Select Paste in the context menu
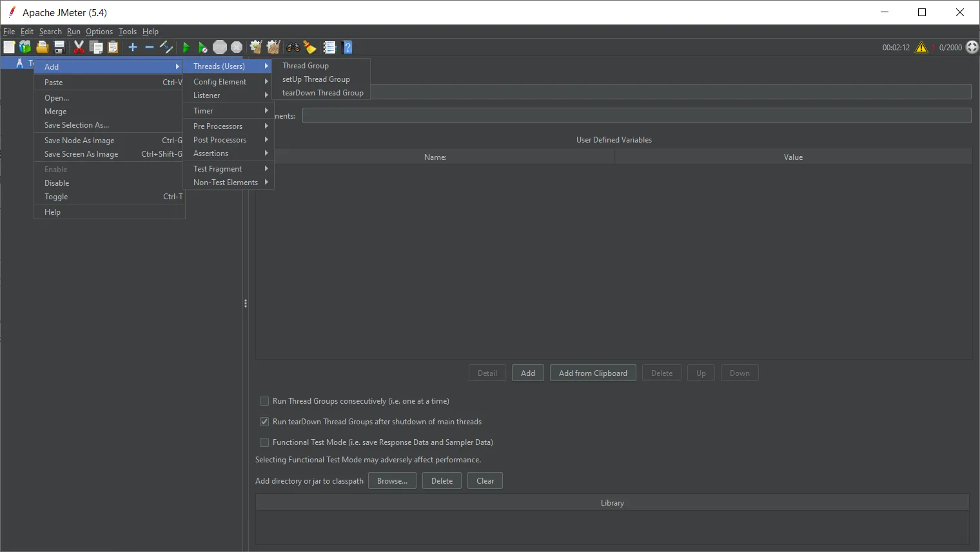This screenshot has height=552, width=980. click(x=110, y=83)
